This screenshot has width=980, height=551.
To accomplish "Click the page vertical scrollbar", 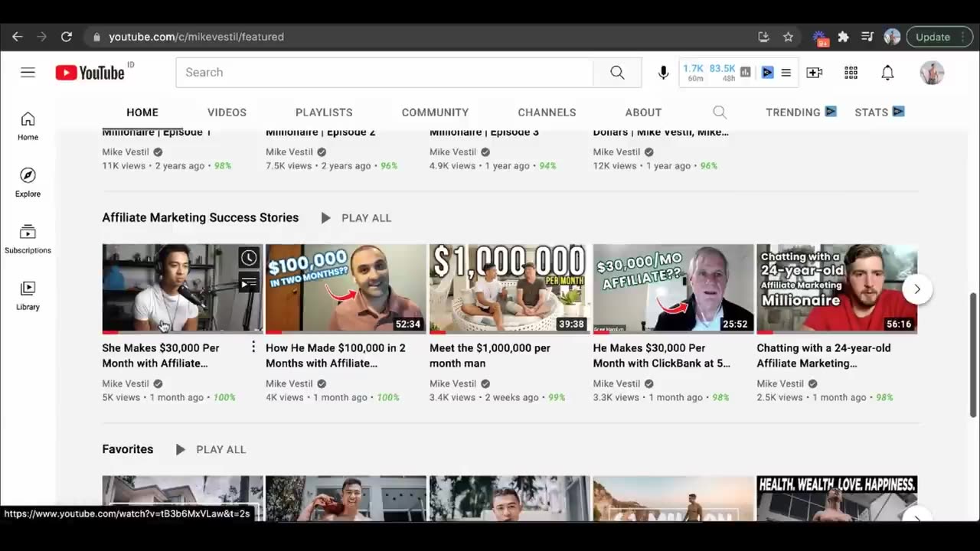I will point(974,356).
